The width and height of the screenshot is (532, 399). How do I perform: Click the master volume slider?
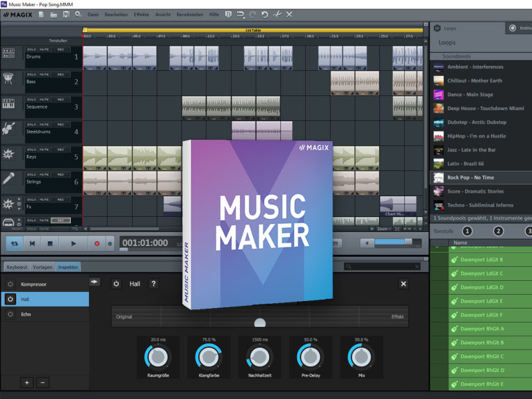coord(397,242)
